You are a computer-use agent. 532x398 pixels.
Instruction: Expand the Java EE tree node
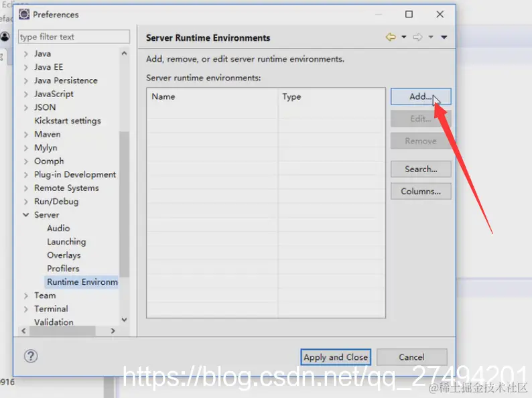click(x=25, y=67)
